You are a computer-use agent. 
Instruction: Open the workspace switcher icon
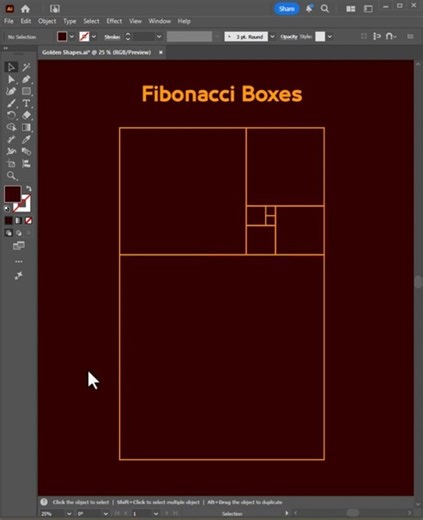(368, 9)
